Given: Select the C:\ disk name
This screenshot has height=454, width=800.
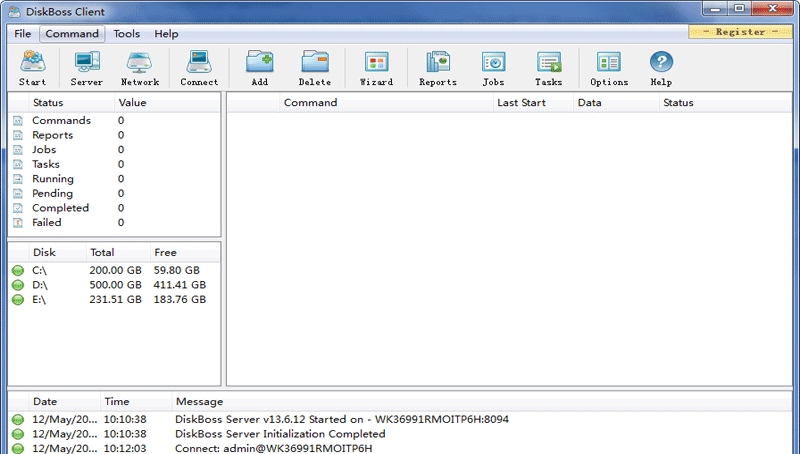Looking at the screenshot, I should pyautogui.click(x=39, y=270).
